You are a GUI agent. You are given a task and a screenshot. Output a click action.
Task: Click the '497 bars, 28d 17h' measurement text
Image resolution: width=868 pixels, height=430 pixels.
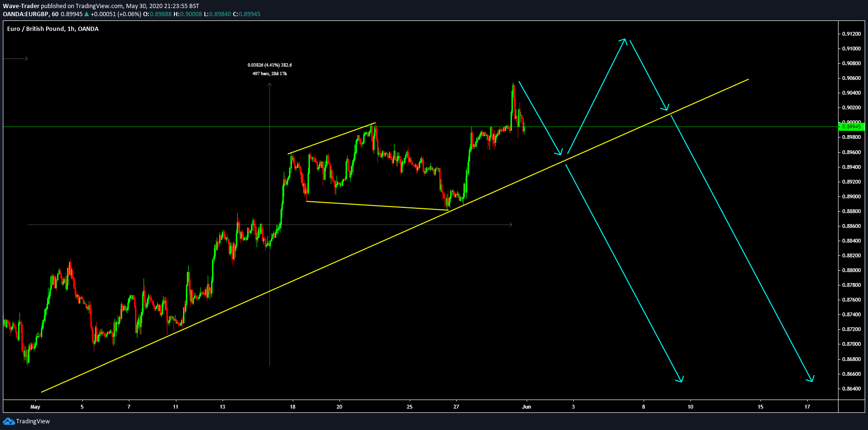click(x=270, y=74)
